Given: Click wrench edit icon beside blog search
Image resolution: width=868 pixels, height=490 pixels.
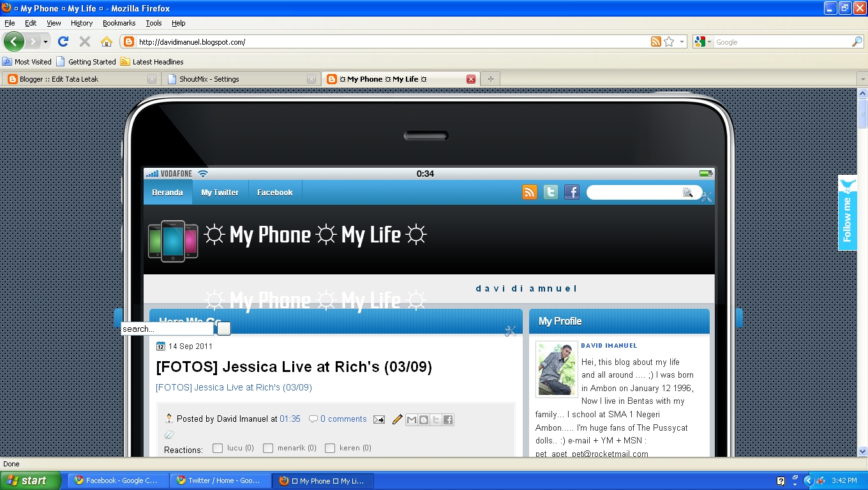Looking at the screenshot, I should click(x=706, y=197).
